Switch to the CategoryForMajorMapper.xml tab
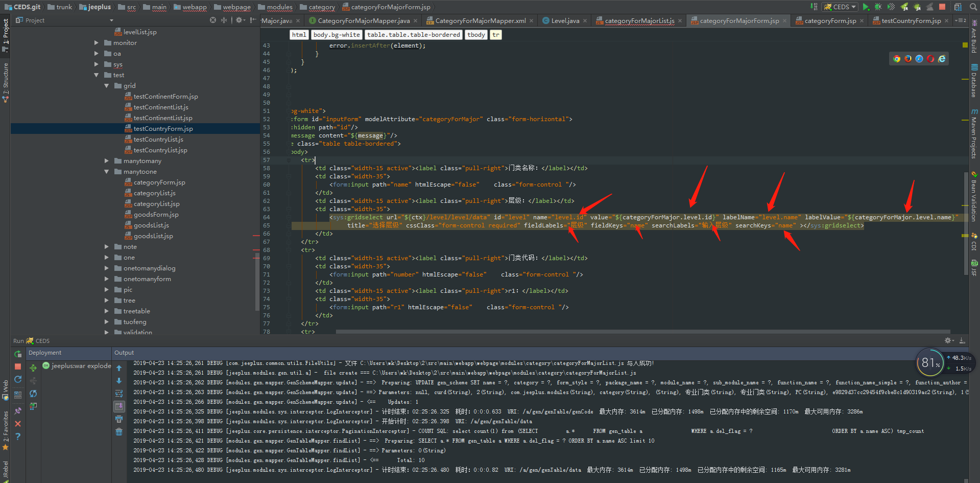 [x=479, y=20]
